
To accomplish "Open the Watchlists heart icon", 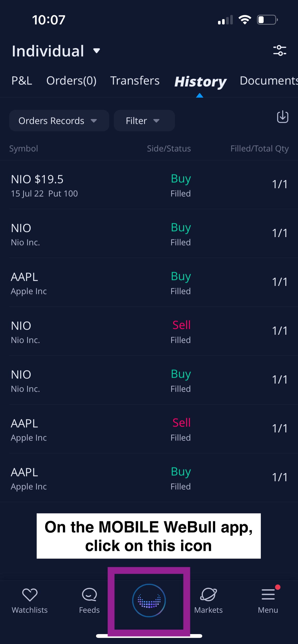I will (30, 595).
